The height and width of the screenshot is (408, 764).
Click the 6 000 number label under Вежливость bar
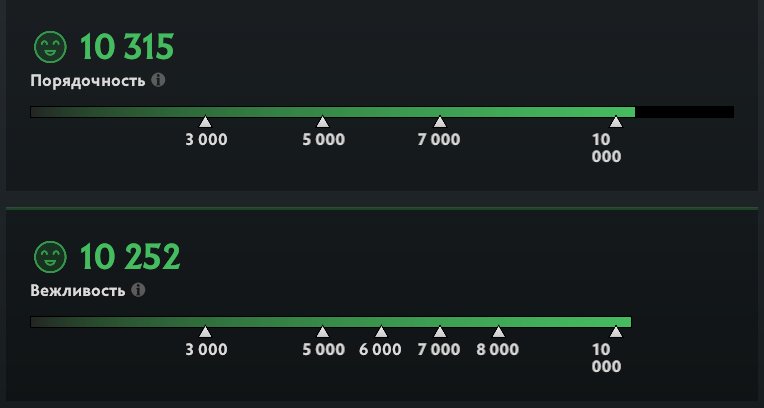coord(381,350)
